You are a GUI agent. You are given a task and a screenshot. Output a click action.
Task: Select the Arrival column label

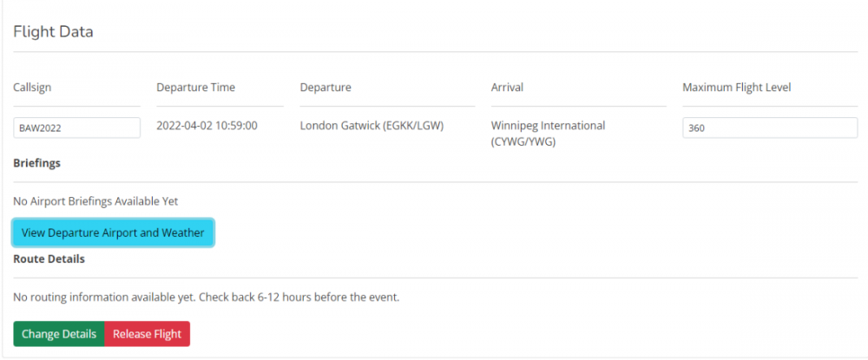[x=507, y=87]
